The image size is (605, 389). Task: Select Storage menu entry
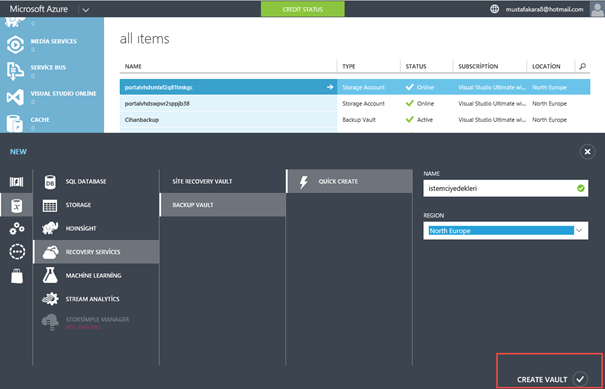point(96,205)
